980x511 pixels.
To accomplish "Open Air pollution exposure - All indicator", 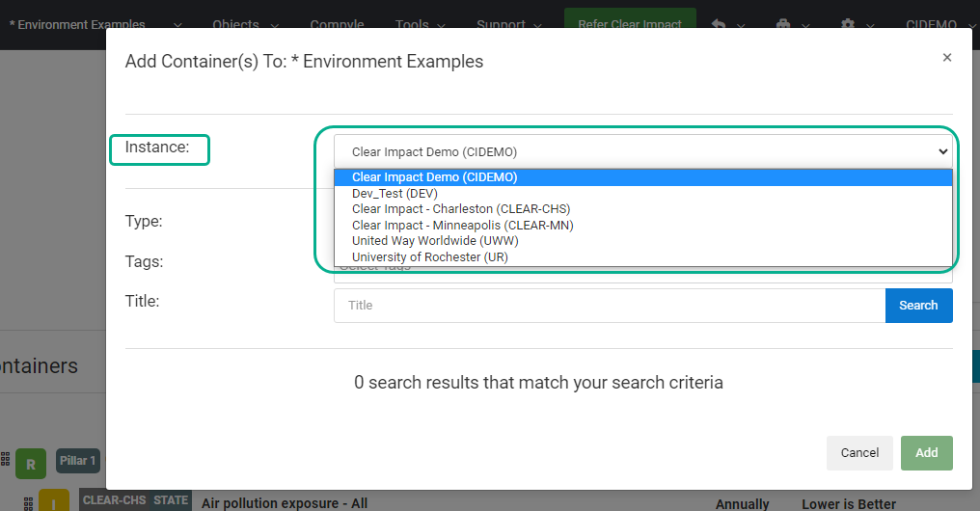I will point(285,503).
